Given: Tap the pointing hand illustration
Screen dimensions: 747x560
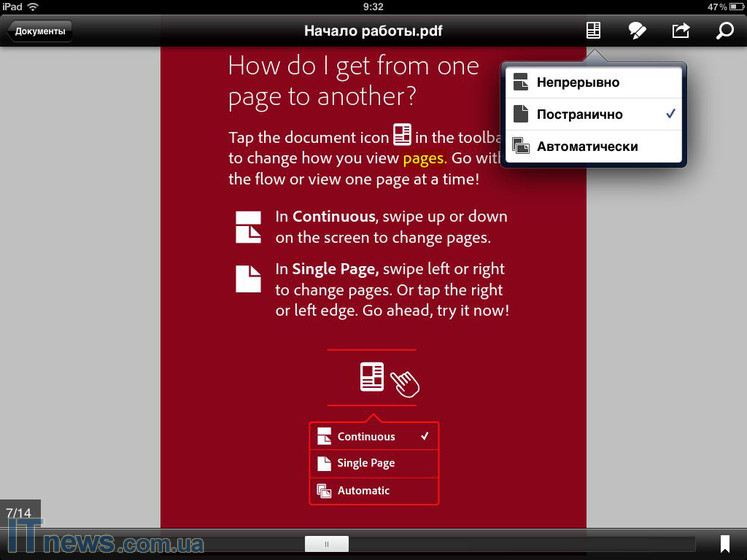Looking at the screenshot, I should (404, 382).
